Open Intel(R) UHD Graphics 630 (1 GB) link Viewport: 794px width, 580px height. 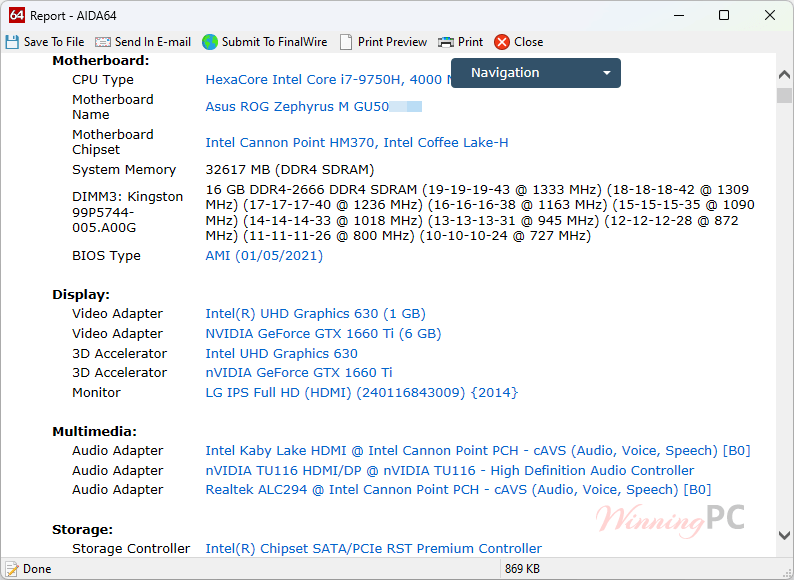pyautogui.click(x=315, y=314)
